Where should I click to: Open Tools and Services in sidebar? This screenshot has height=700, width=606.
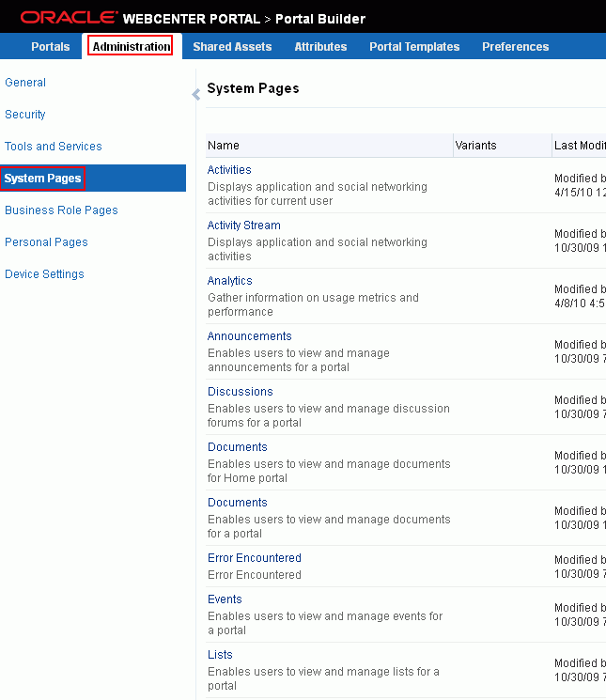(54, 147)
